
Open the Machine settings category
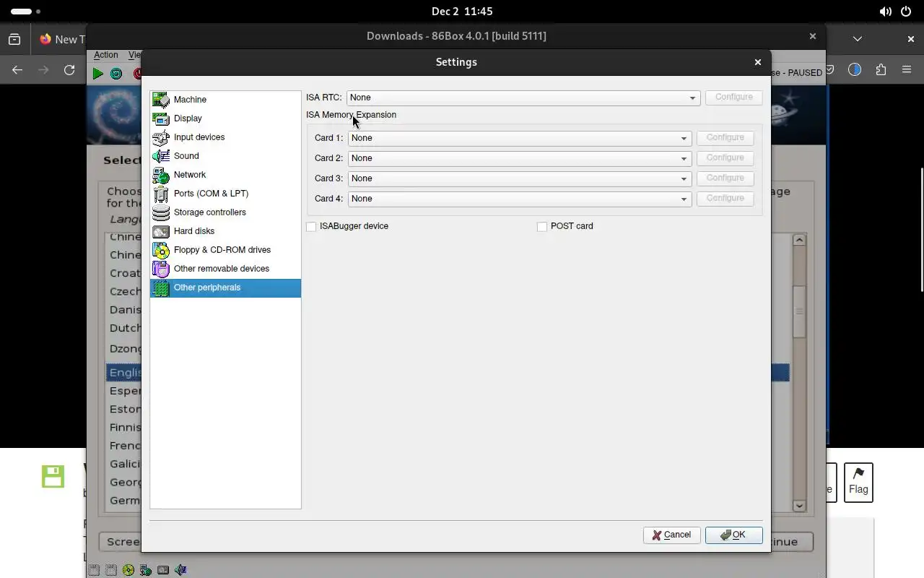[225, 100]
